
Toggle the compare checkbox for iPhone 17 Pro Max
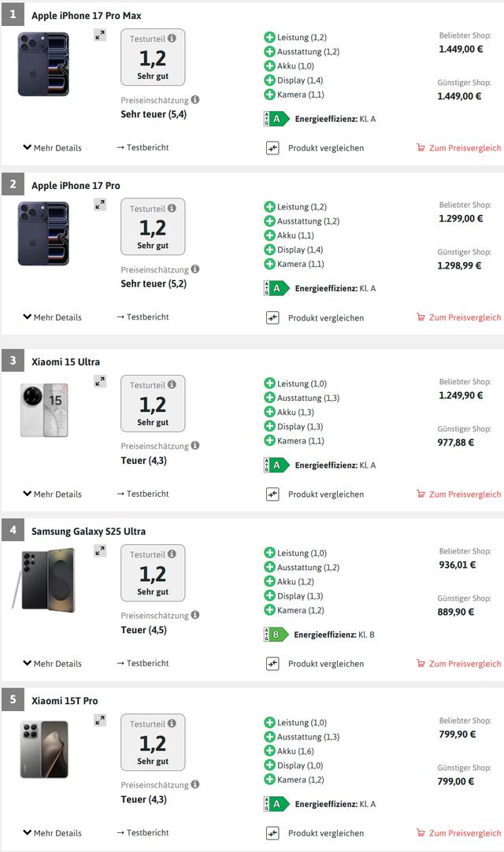[x=272, y=148]
